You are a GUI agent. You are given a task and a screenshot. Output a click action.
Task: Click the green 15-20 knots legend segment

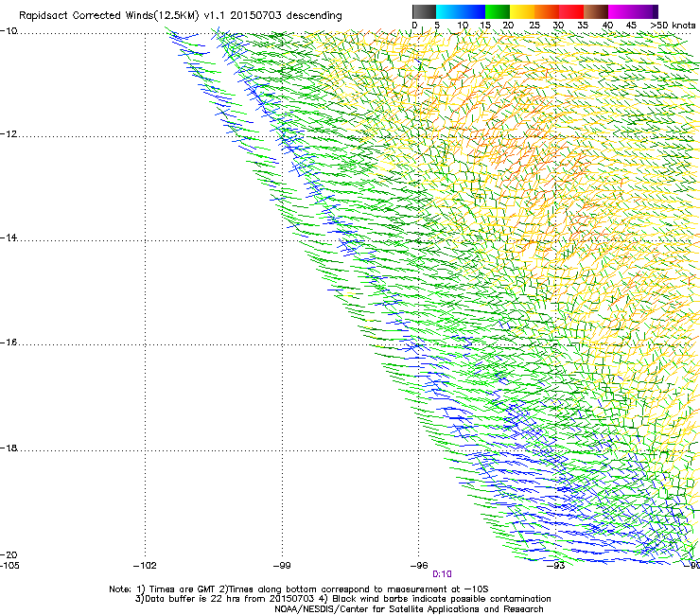[x=498, y=11]
